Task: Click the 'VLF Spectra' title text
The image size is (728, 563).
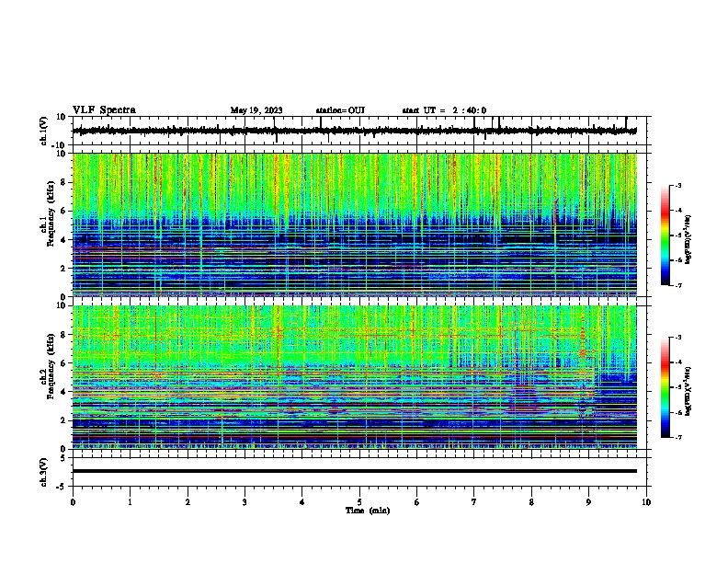Action: point(104,110)
